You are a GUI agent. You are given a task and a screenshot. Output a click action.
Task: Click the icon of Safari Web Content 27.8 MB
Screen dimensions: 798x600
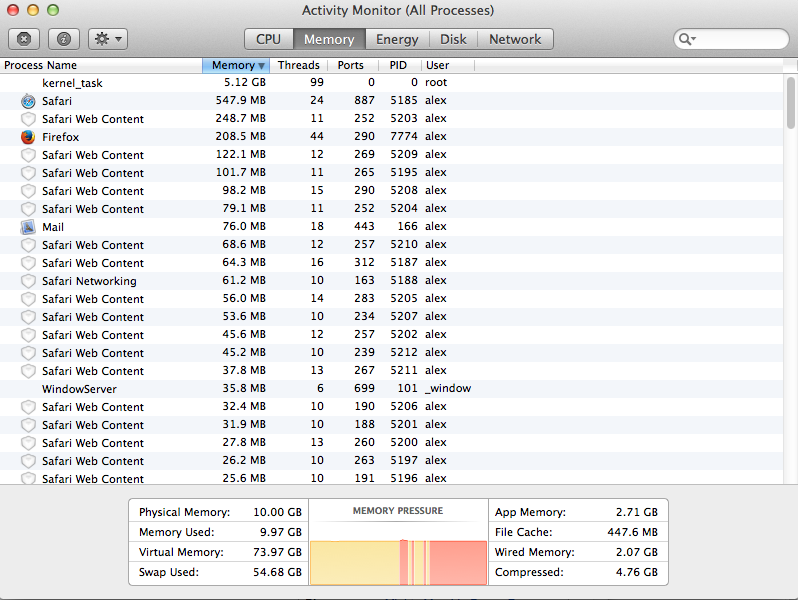(28, 443)
